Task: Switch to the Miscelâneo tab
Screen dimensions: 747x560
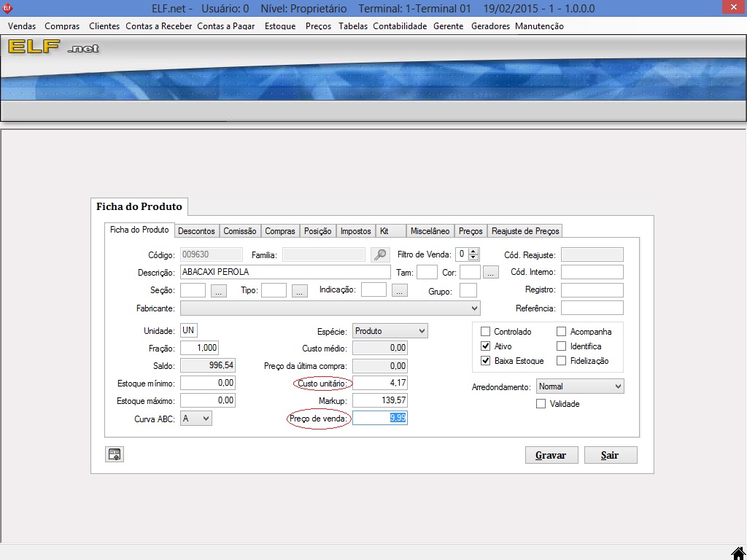Action: (x=430, y=231)
